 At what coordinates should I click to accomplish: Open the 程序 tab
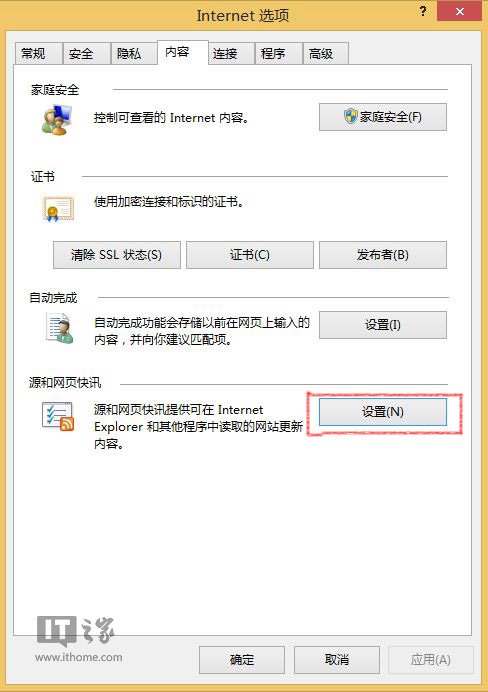[x=278, y=54]
